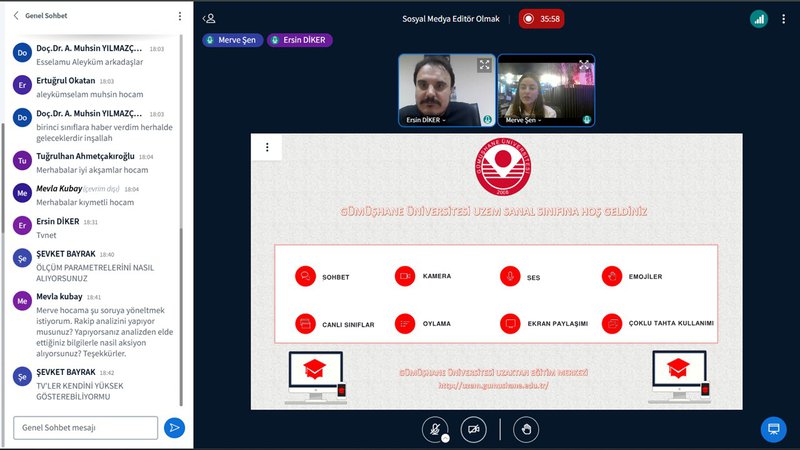Image resolution: width=800 pixels, height=450 pixels.
Task: Click the recording indicator showing 35:58
Action: coord(541,18)
